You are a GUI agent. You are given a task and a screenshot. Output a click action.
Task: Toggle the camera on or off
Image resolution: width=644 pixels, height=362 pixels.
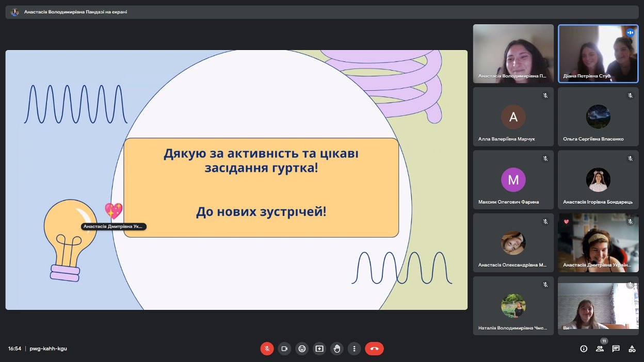coord(284,349)
